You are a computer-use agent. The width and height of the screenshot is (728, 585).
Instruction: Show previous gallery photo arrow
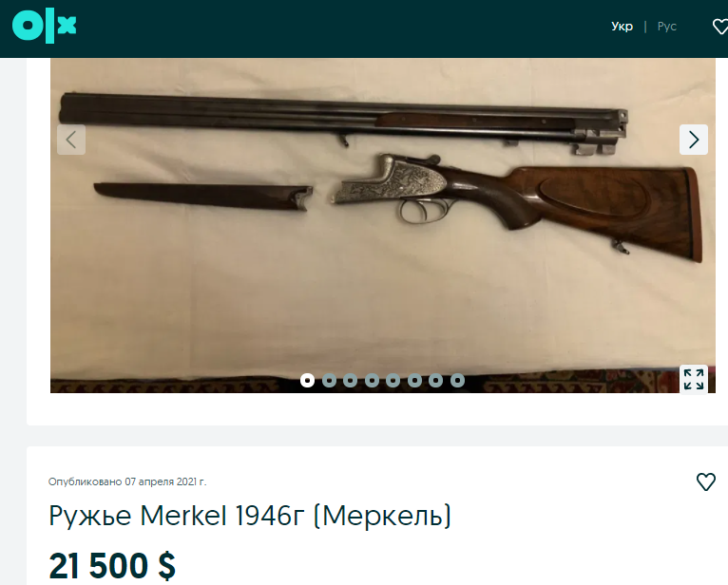coord(71,140)
